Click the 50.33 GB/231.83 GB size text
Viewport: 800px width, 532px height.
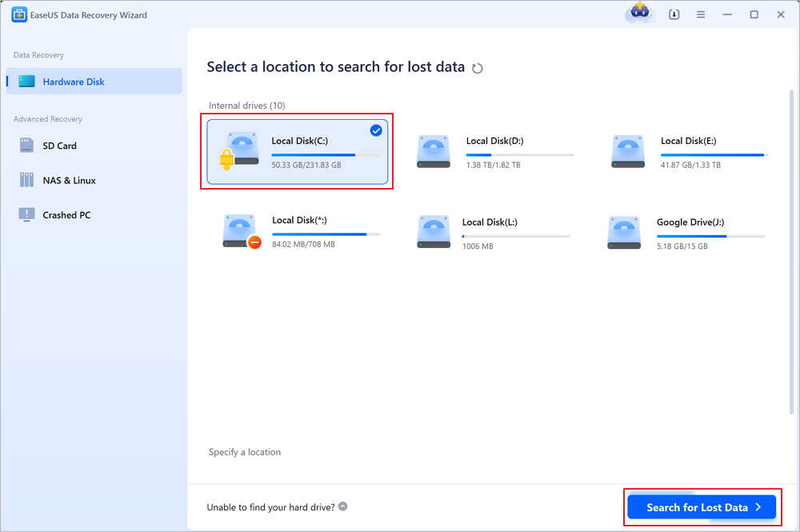coord(306,165)
